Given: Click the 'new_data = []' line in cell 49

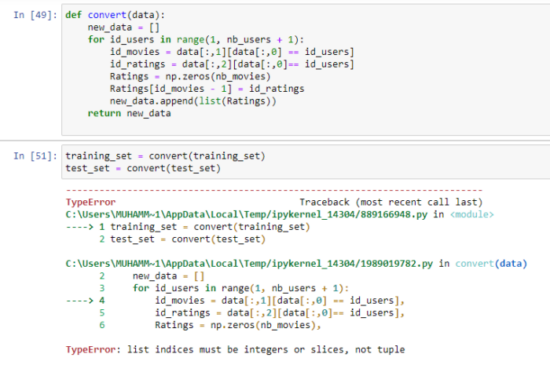Looking at the screenshot, I should [x=123, y=27].
